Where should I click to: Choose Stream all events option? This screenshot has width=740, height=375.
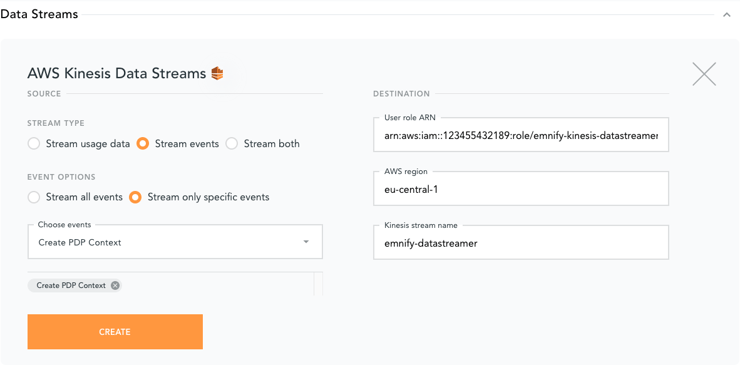point(34,197)
